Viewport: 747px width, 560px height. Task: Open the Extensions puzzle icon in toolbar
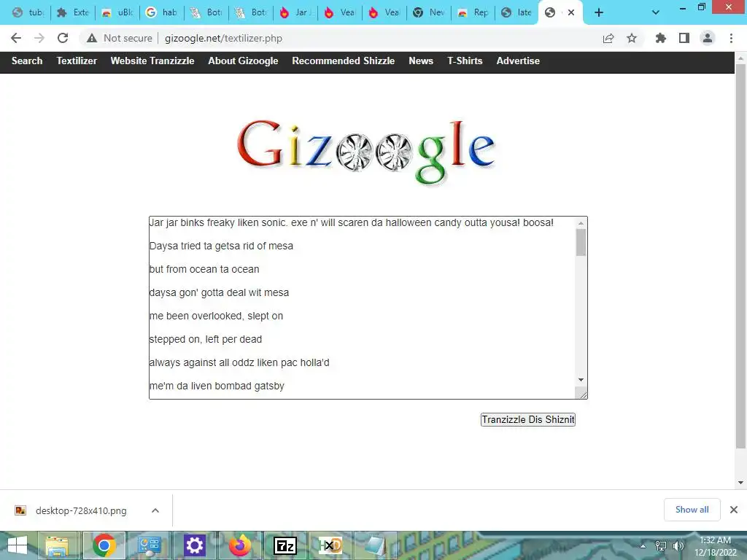tap(661, 38)
